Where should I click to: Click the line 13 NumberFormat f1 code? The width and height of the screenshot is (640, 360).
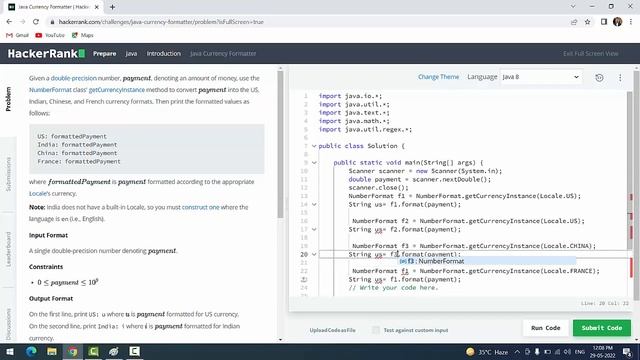[464, 196]
